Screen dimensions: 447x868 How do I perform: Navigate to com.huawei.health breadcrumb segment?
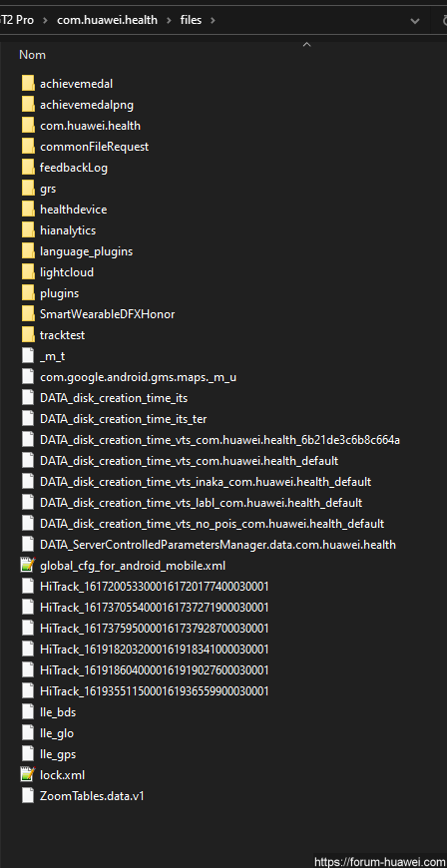click(107, 20)
